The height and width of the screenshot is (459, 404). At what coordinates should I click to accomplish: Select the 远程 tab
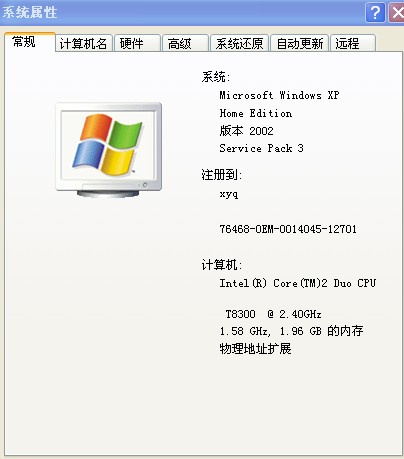coord(353,43)
